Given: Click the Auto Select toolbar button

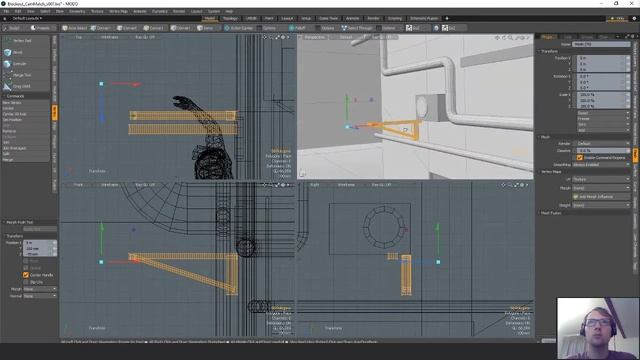Looking at the screenshot, I should (x=74, y=28).
